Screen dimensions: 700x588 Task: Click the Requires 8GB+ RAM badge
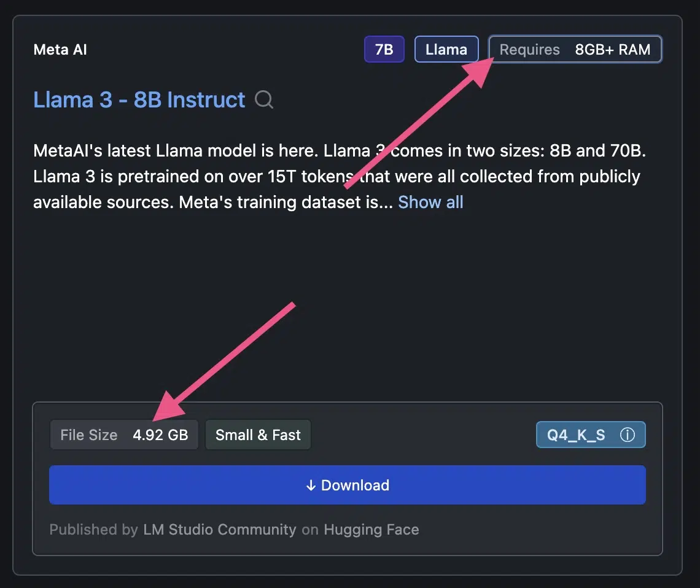575,49
